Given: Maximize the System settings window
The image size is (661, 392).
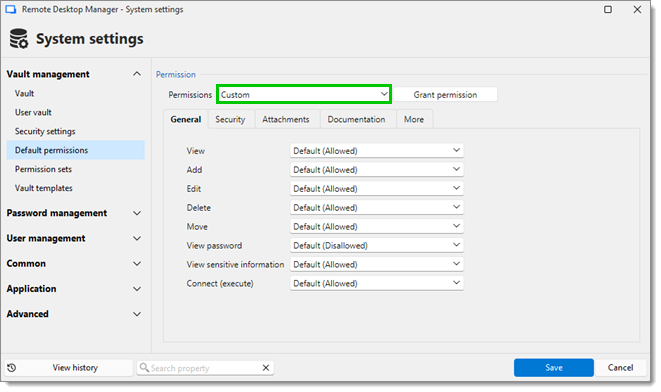Looking at the screenshot, I should click(x=607, y=9).
